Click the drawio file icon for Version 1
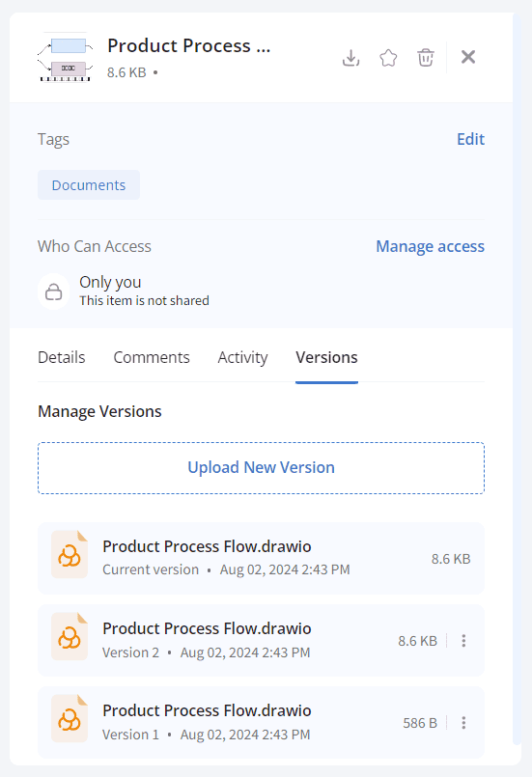 point(70,718)
